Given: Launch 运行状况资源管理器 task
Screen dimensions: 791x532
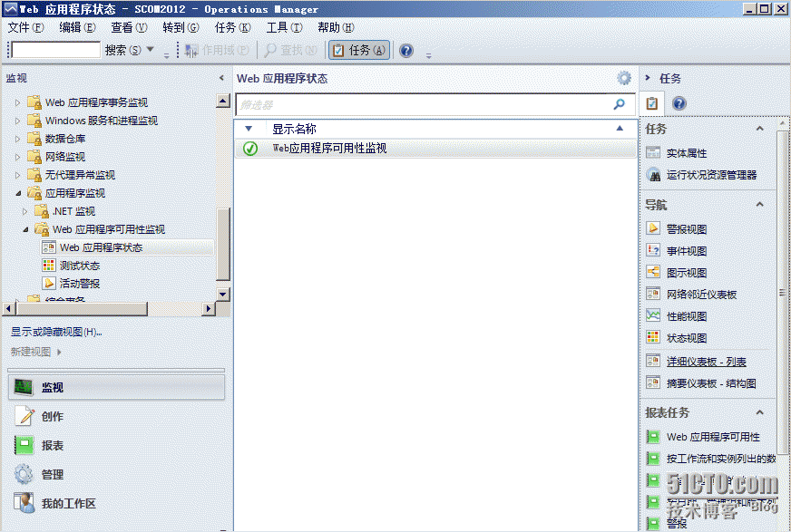Looking at the screenshot, I should [x=712, y=175].
